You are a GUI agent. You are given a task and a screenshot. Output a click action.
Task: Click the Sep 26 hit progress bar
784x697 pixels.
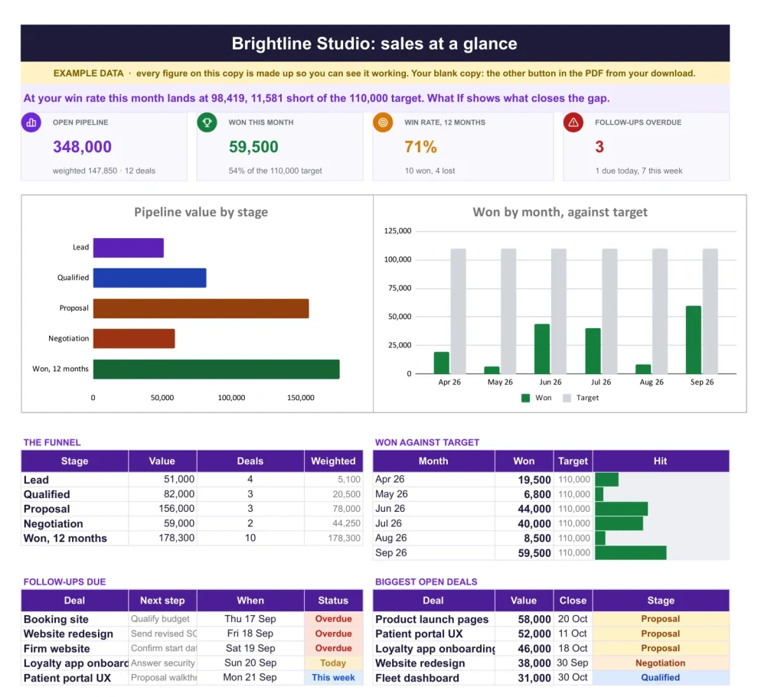(631, 552)
